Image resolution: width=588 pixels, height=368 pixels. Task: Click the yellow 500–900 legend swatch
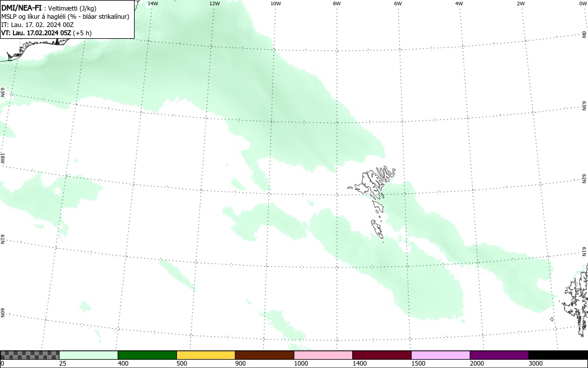click(206, 355)
